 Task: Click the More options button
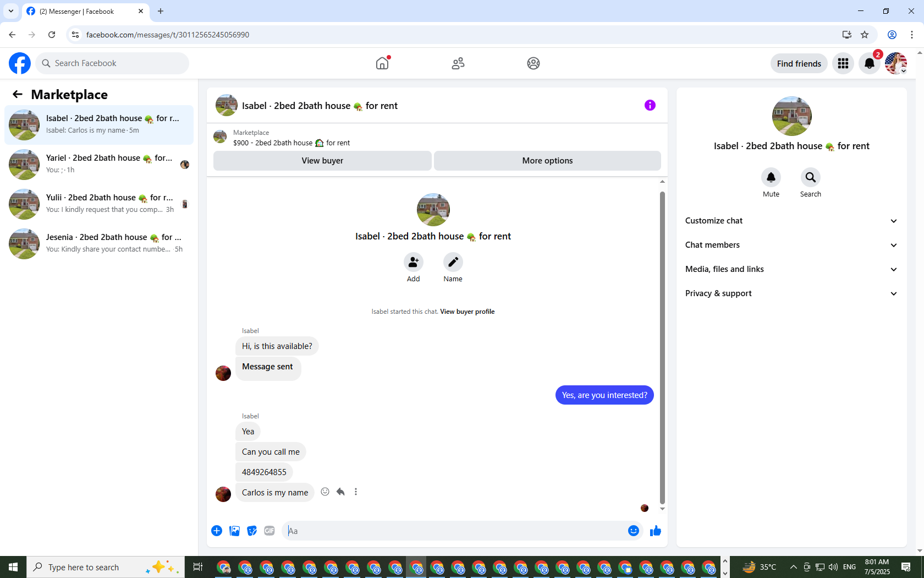[547, 161]
